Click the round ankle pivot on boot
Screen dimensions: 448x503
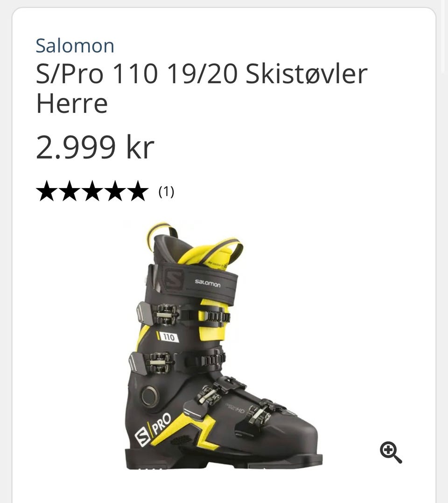point(149,396)
